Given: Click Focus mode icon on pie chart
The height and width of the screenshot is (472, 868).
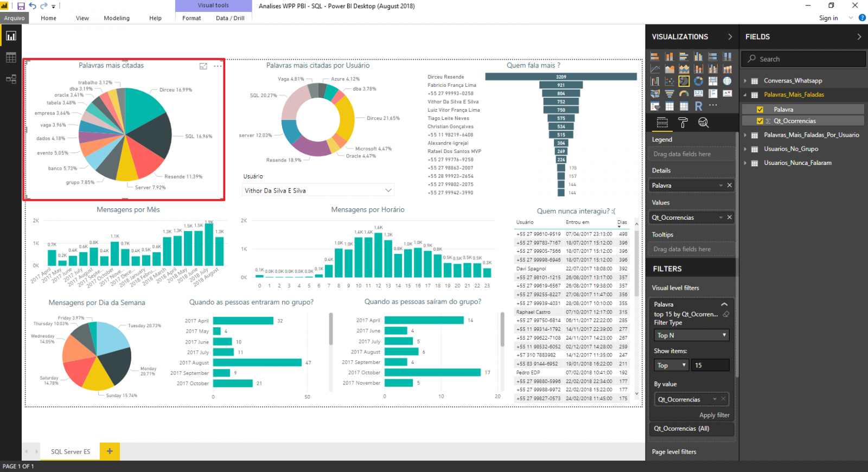Looking at the screenshot, I should (203, 66).
